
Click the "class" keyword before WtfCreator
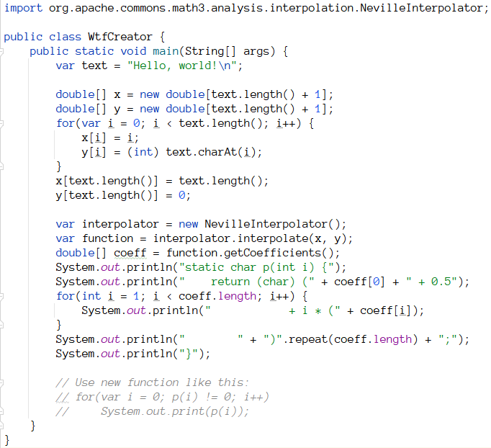point(65,37)
